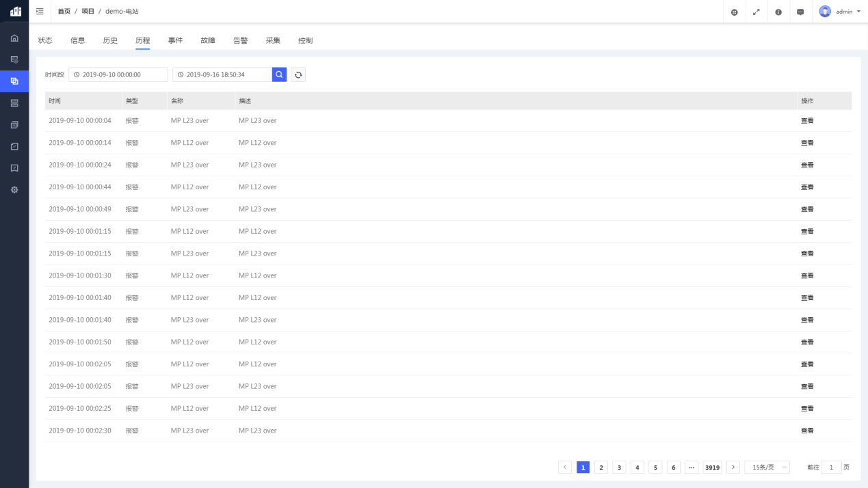868x488 pixels.
Task: Switch to the 事件 tab
Action: (175, 40)
